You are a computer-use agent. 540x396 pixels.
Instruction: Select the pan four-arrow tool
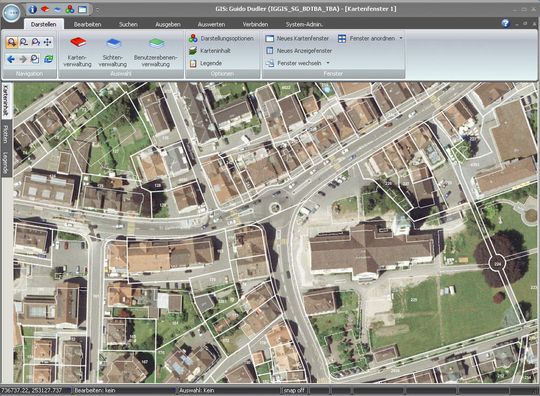48,42
